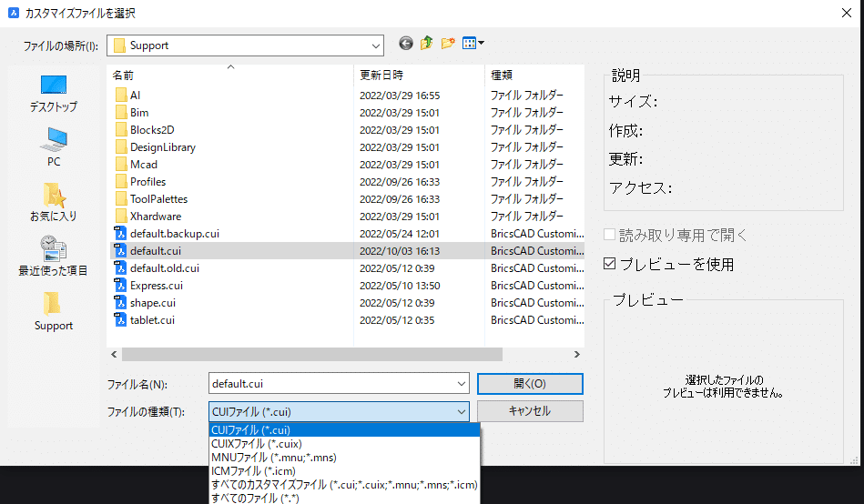Uncheck プレビューを使用 checkbox
864x504 pixels.
609,264
